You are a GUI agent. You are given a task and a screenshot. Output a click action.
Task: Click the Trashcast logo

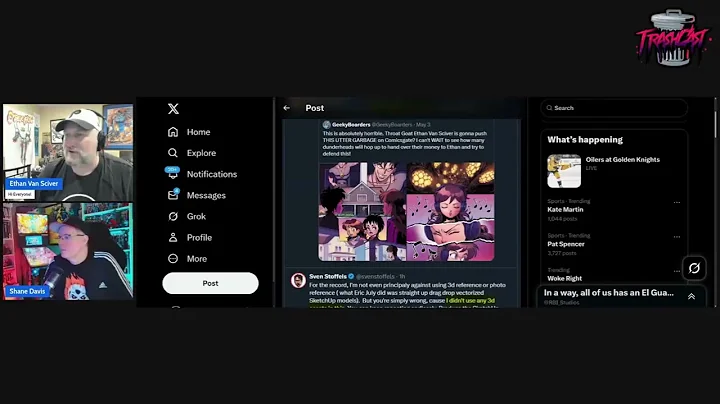(673, 38)
